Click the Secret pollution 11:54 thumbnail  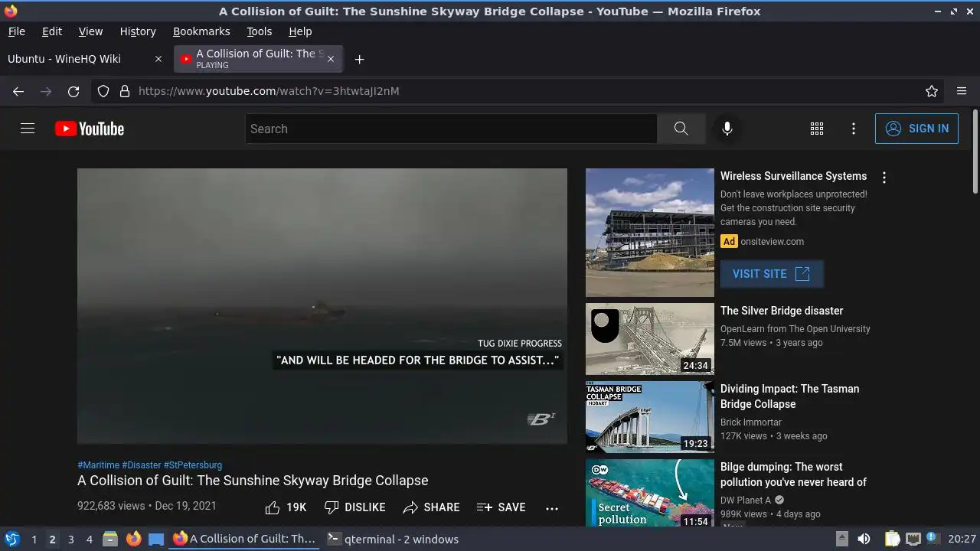click(650, 493)
